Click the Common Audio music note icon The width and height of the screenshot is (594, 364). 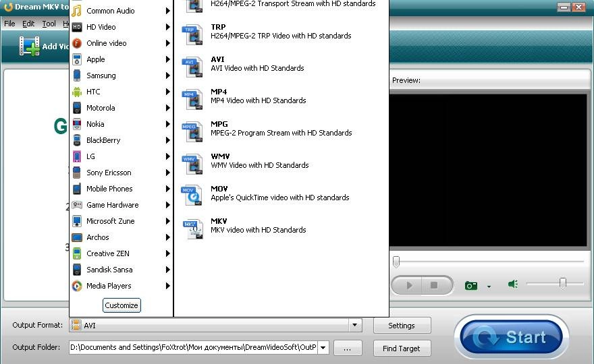coord(76,11)
